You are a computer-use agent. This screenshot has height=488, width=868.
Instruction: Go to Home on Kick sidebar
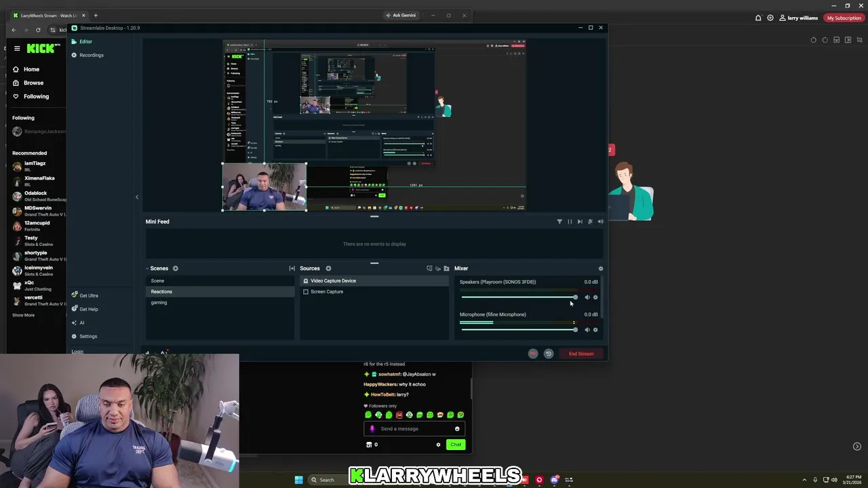[x=26, y=69]
